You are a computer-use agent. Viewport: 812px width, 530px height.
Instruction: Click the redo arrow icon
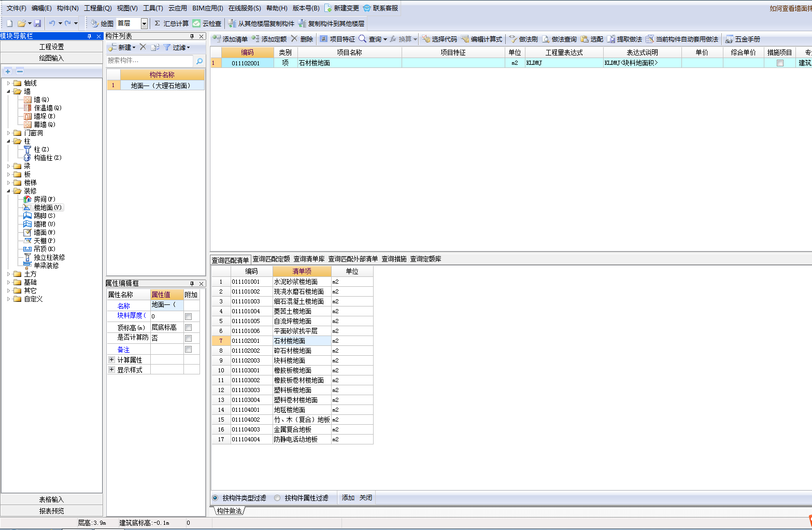tap(67, 23)
